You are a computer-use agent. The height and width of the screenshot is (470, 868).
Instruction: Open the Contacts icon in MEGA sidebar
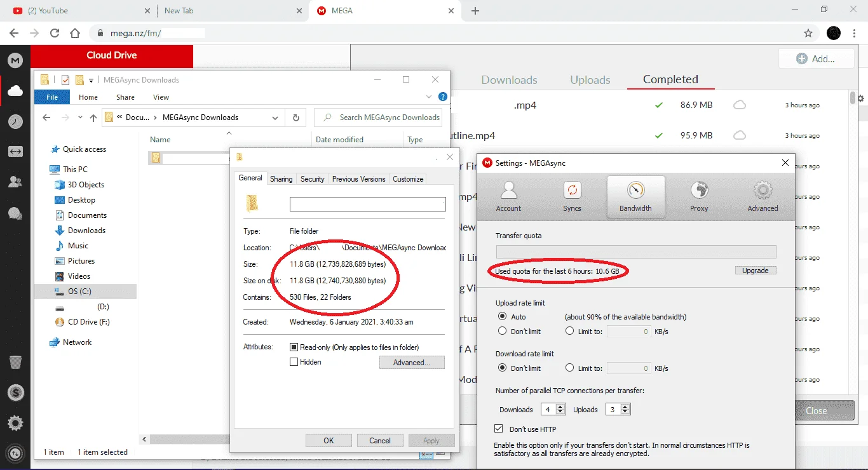(15, 182)
